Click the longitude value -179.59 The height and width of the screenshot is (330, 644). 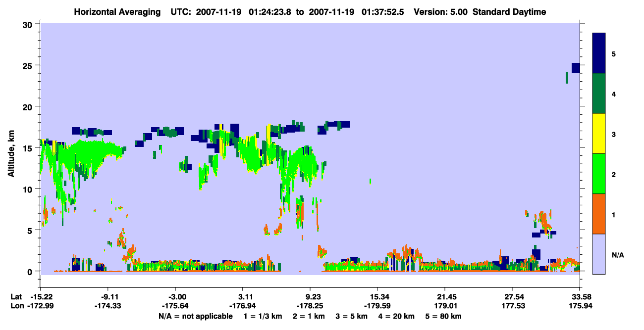coord(377,306)
